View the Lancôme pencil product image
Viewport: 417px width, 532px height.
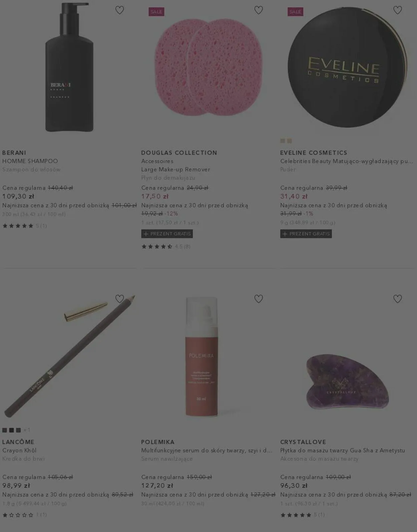point(69,356)
